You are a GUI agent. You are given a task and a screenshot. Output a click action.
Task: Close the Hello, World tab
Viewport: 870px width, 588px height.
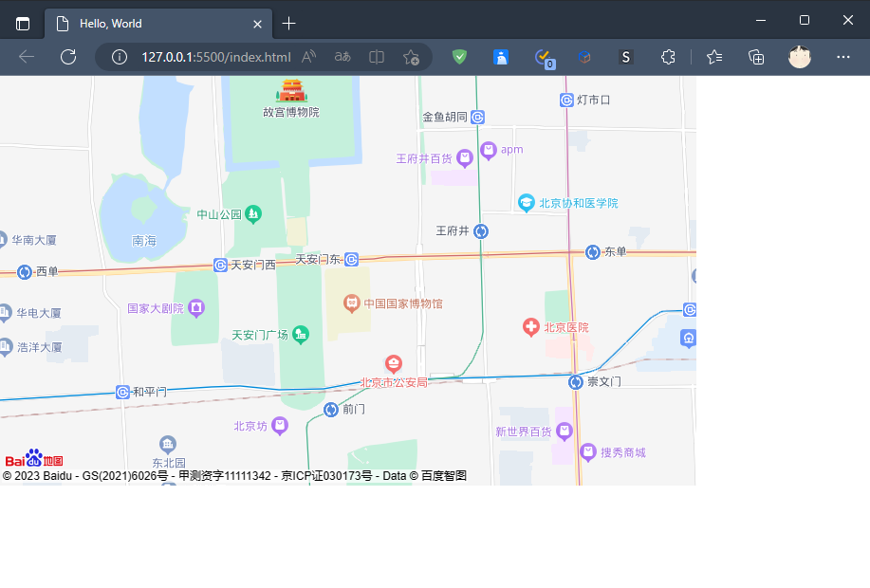point(257,24)
